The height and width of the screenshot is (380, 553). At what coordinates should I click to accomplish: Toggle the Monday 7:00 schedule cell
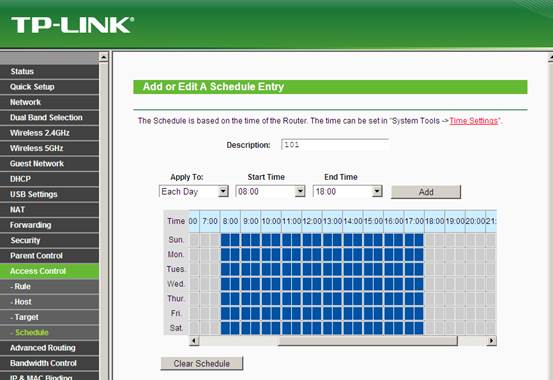click(205, 255)
